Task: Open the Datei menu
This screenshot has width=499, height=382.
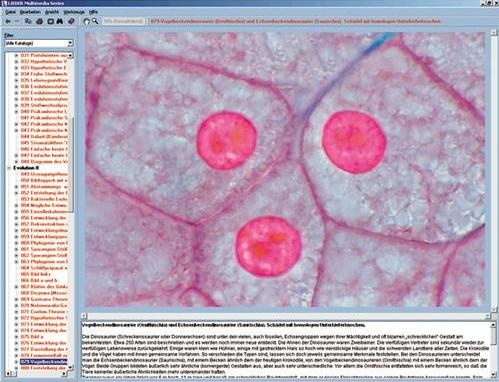Action: (10, 12)
